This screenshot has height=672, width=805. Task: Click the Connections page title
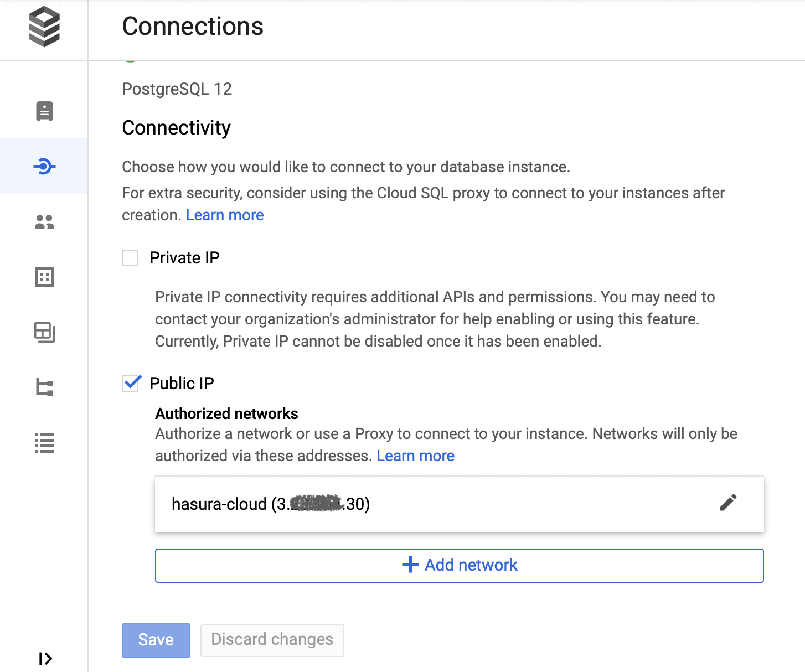[x=193, y=27]
